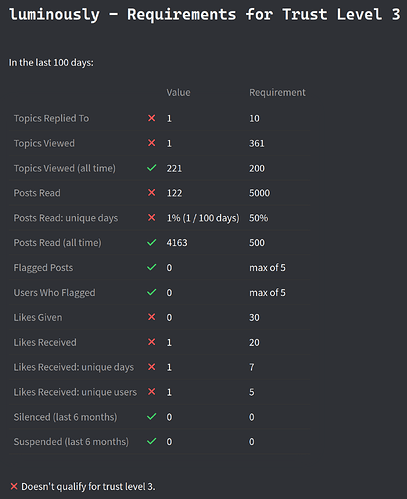The image size is (407, 499).
Task: Select the luminously Trust Level 3 heading
Action: click(205, 15)
